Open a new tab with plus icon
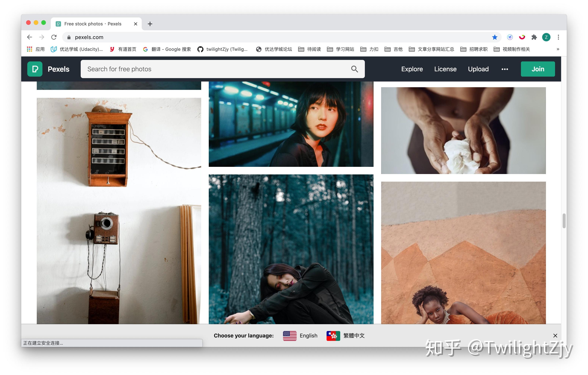 click(x=150, y=24)
